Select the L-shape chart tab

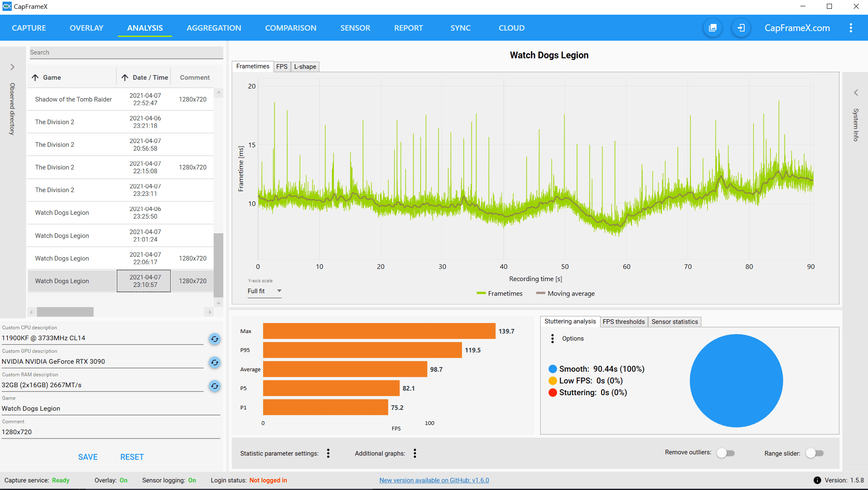(x=305, y=67)
